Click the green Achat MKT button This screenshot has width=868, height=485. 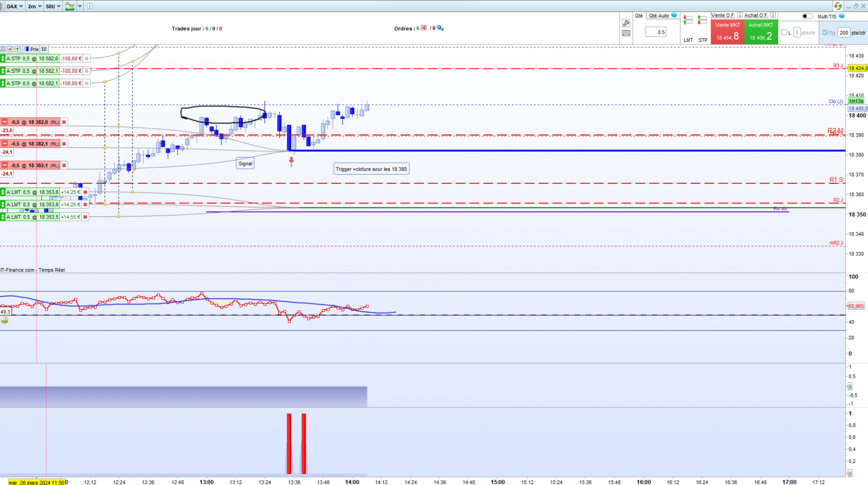point(761,32)
